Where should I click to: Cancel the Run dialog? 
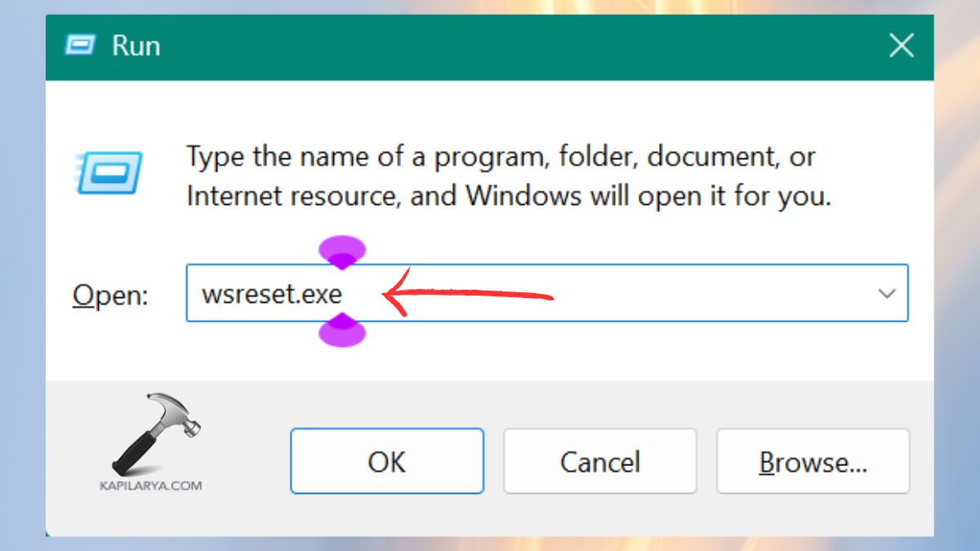(600, 461)
